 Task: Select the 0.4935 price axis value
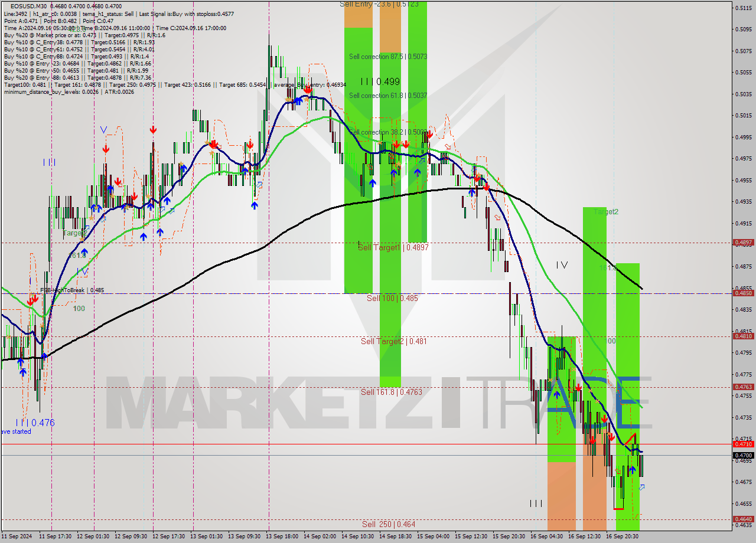(743, 202)
